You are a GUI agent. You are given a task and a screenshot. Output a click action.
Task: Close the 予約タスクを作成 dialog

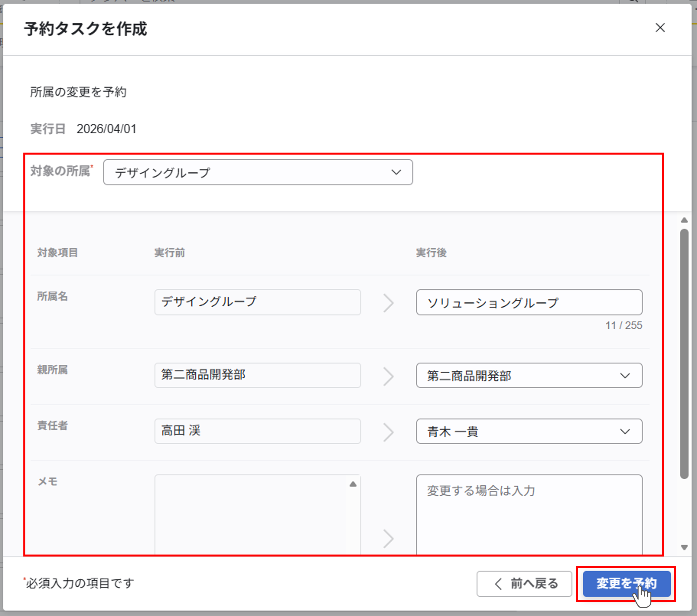pos(660,28)
